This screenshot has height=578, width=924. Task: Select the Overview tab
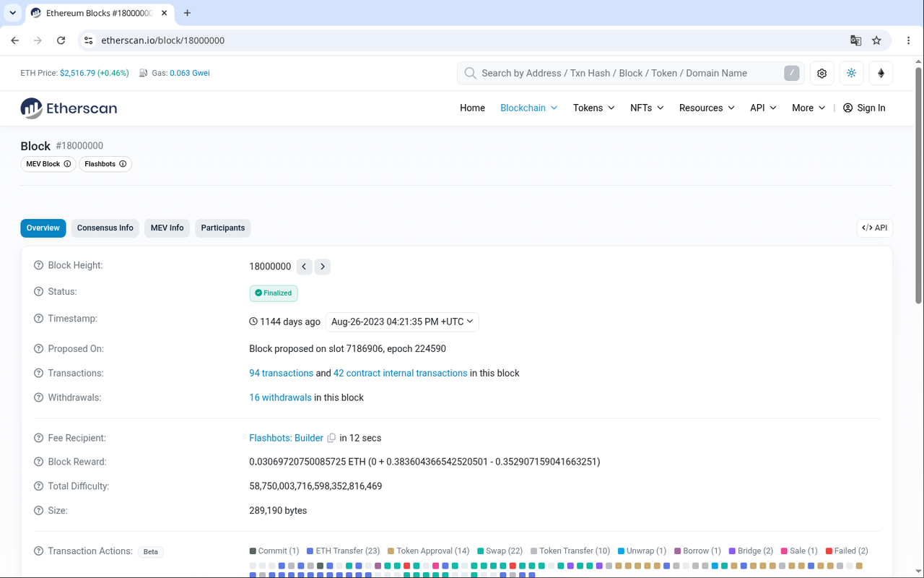(43, 228)
